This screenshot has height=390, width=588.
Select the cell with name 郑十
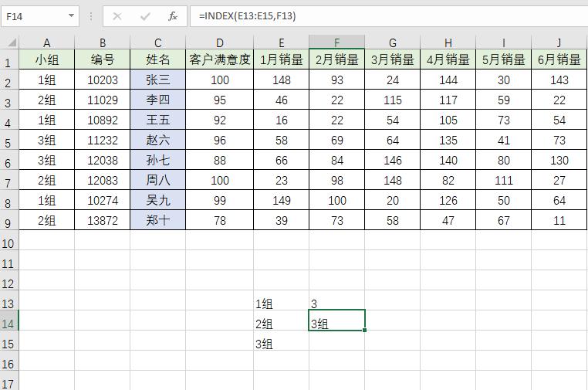coord(158,220)
